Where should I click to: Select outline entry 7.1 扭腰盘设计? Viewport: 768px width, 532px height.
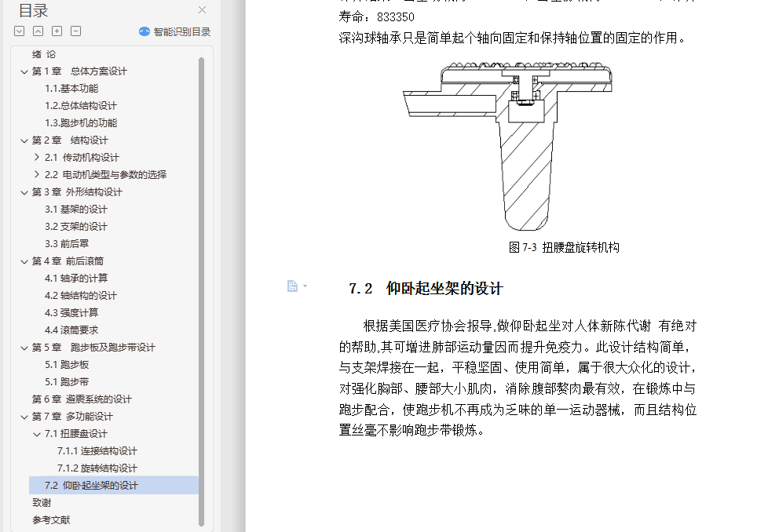click(76, 434)
